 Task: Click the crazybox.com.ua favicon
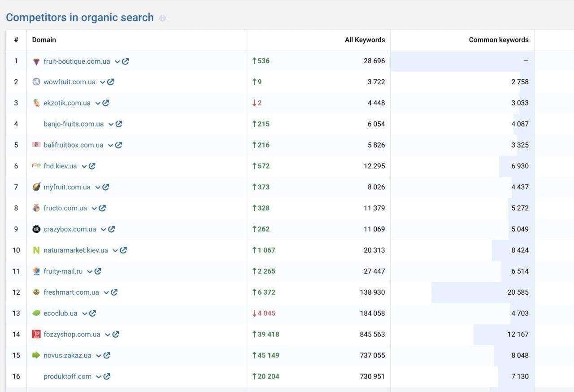click(37, 229)
